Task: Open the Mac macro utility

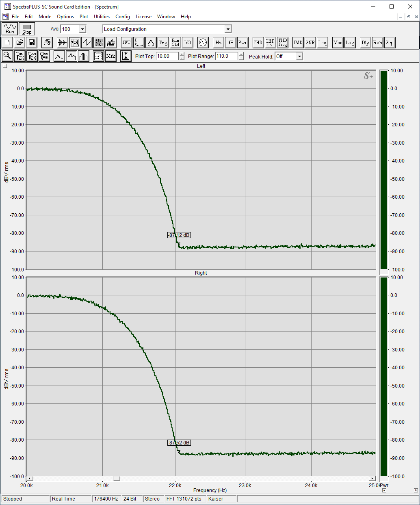Action: click(x=338, y=43)
